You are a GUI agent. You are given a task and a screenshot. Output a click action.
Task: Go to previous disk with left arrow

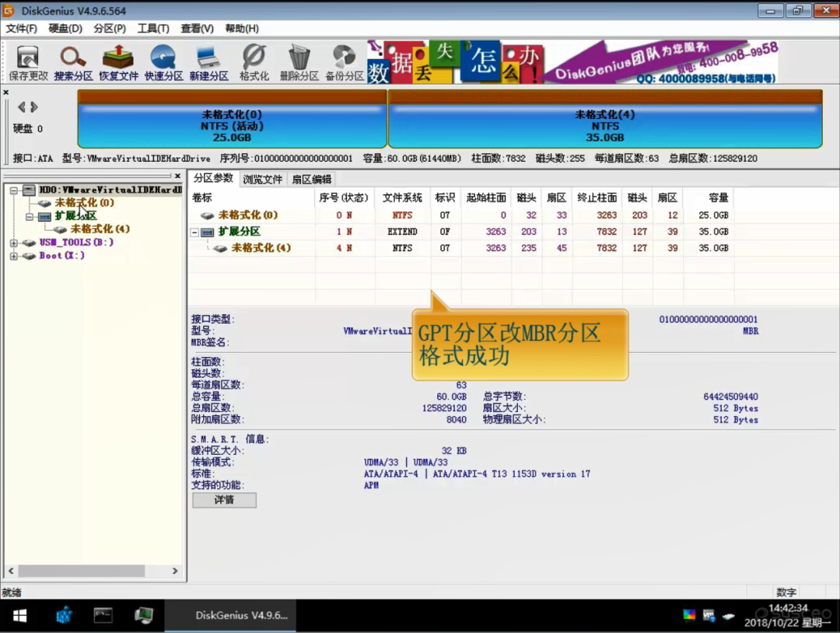tap(22, 107)
